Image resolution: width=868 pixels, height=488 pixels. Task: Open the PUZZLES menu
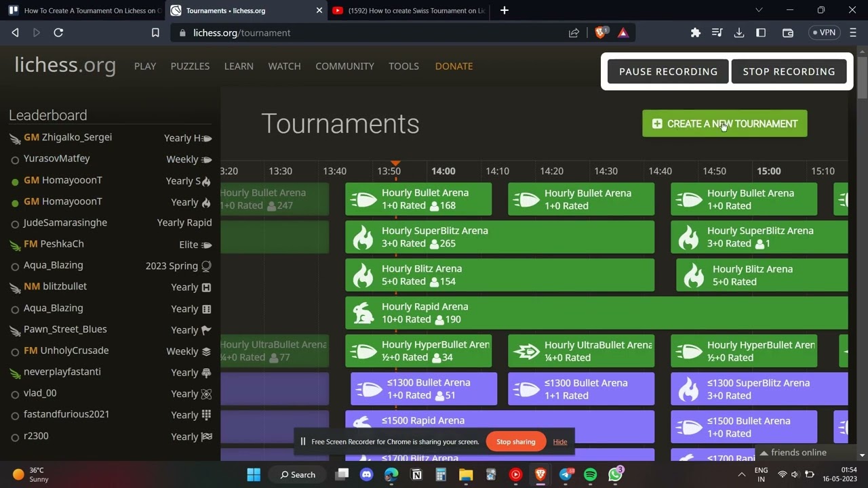(x=190, y=66)
